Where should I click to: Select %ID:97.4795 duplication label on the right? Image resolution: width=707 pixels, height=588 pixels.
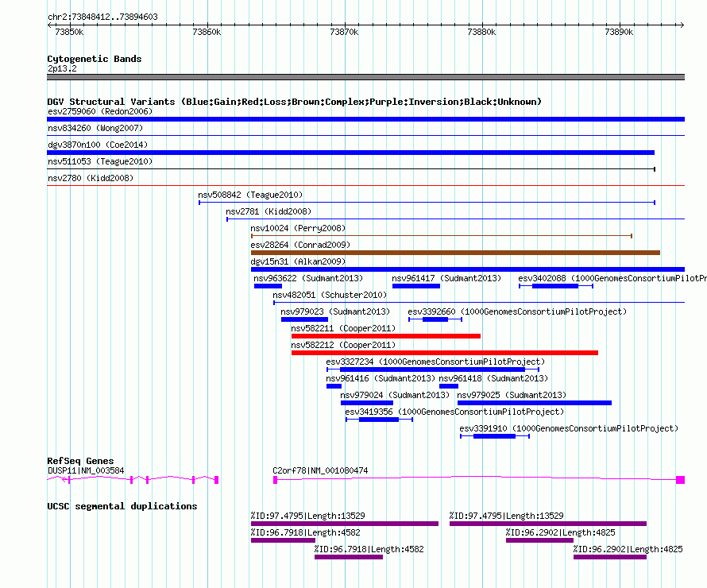click(506, 516)
